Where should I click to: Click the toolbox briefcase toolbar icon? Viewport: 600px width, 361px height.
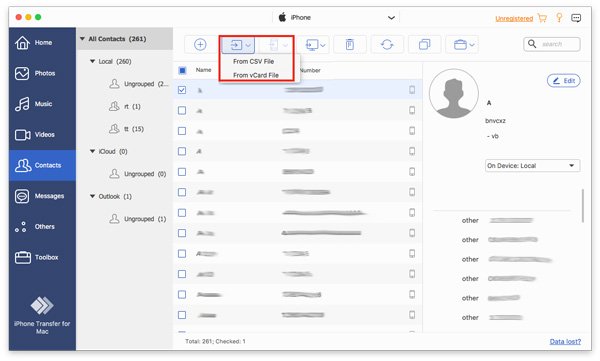460,45
